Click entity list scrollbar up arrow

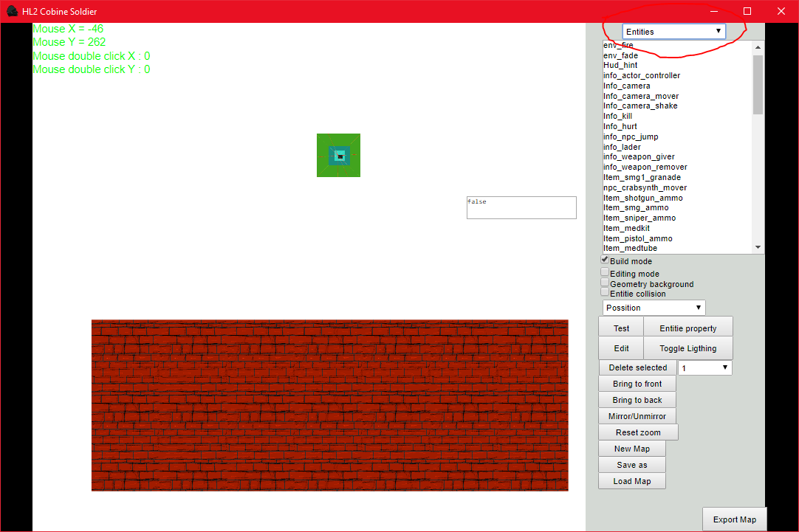(x=758, y=46)
